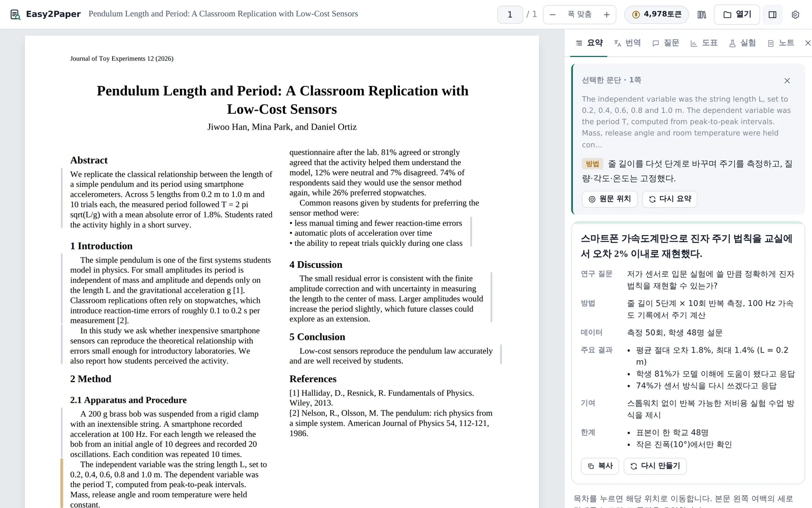The image size is (812, 508).
Task: Switch to the 요약 summary tab
Action: (590, 43)
